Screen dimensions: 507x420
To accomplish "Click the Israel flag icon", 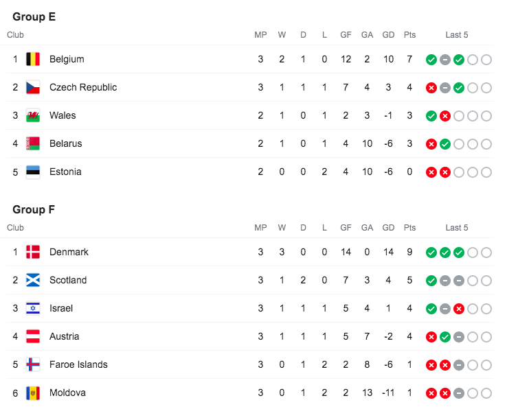I will 33,308.
